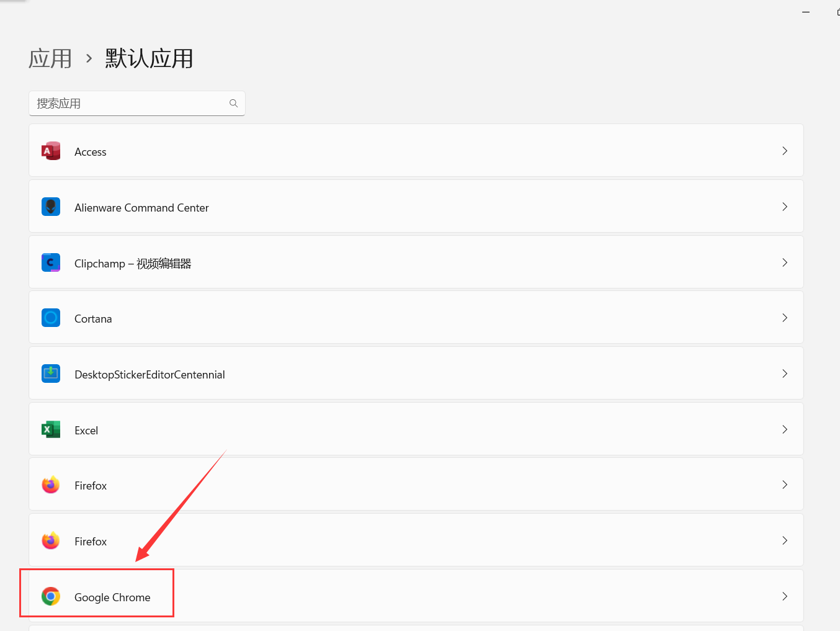Expand the Access row chevron
This screenshot has width=840, height=631.
point(785,151)
